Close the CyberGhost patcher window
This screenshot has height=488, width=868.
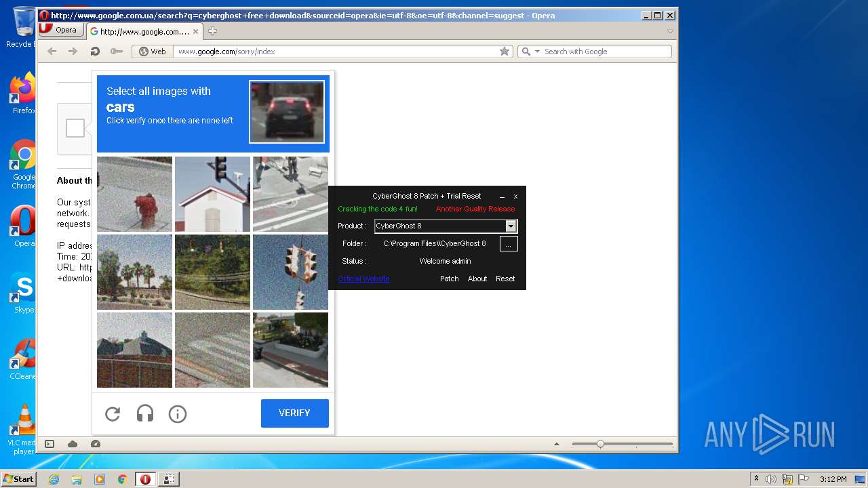tap(515, 196)
